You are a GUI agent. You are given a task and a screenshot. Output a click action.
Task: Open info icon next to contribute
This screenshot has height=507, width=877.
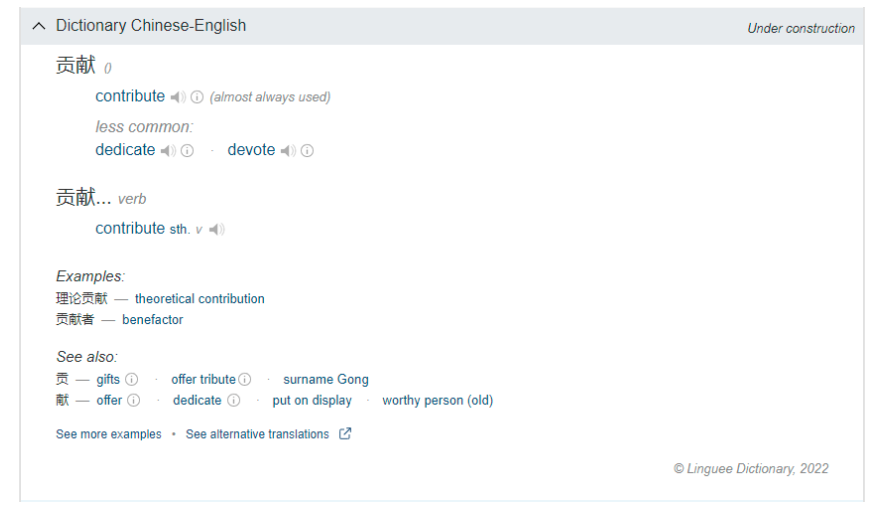197,97
